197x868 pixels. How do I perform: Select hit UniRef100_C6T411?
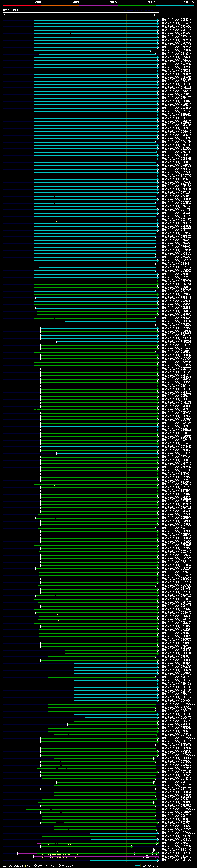176,443
